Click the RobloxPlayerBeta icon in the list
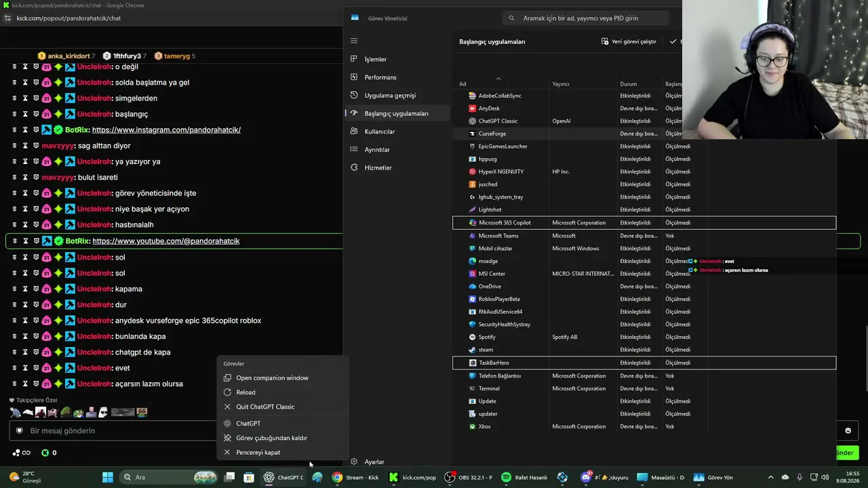The height and width of the screenshot is (488, 868). (x=473, y=299)
